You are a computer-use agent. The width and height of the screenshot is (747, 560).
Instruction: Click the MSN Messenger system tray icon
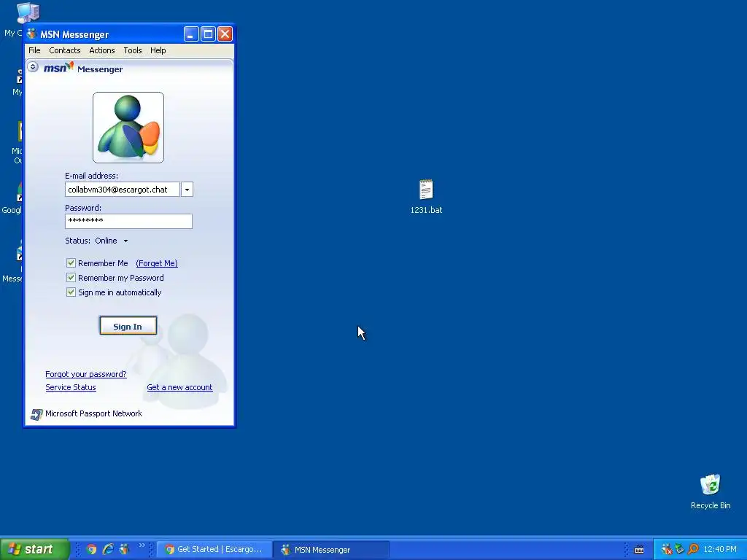(x=667, y=549)
